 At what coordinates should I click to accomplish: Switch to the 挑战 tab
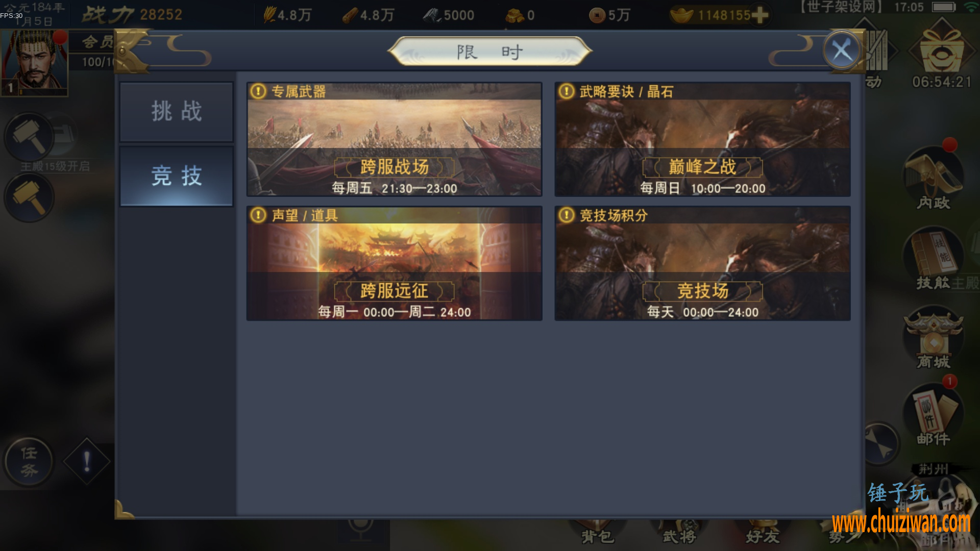177,112
